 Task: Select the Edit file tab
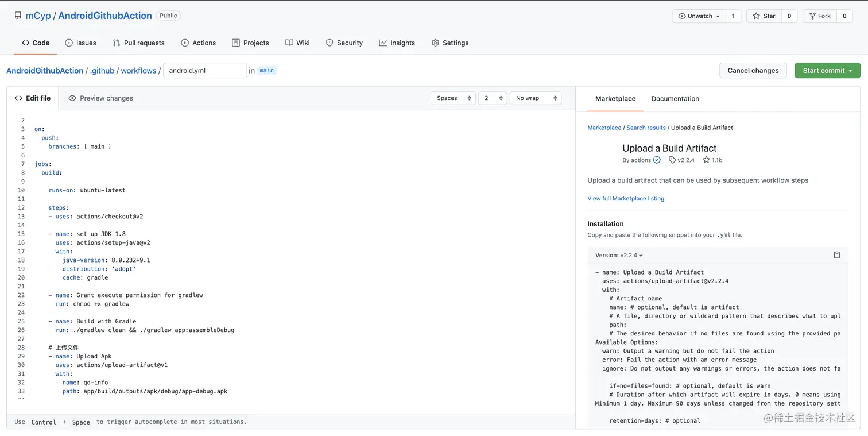coord(32,98)
